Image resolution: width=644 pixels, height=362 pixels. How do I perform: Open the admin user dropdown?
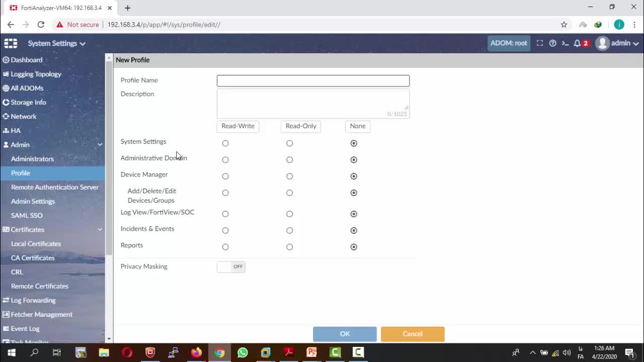tap(618, 43)
